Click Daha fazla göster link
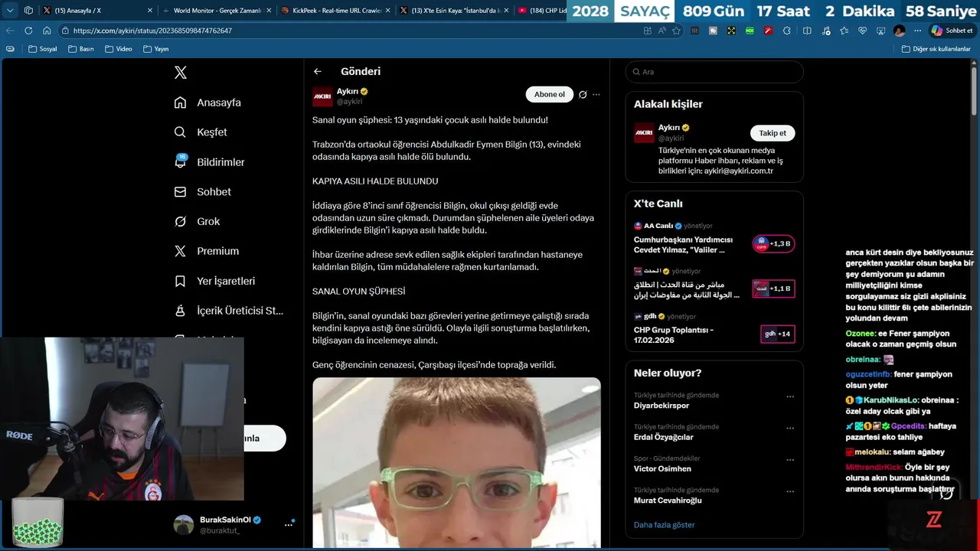This screenshot has height=551, width=980. 665,525
